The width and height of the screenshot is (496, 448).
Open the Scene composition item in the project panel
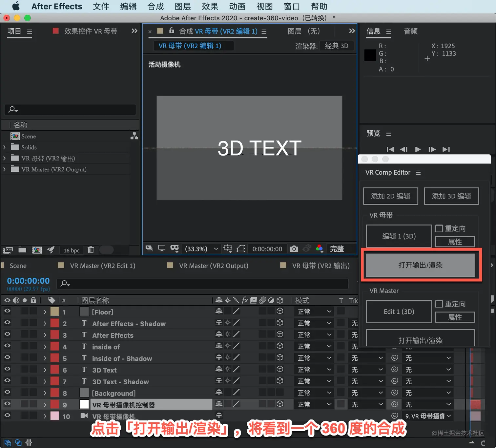point(29,136)
